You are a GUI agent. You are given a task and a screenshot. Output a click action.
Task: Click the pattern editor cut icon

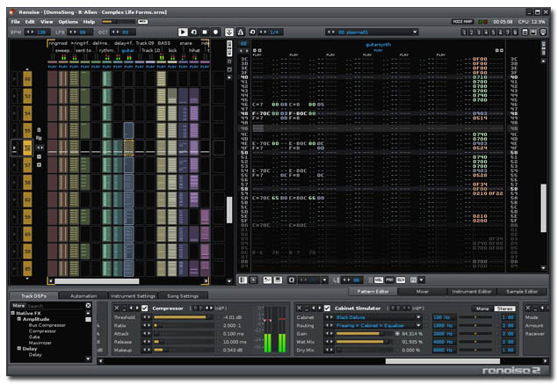pos(267,280)
